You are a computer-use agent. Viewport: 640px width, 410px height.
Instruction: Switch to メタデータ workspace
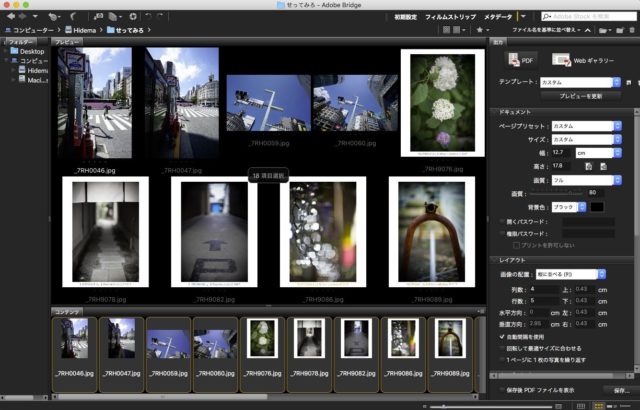pos(497,17)
